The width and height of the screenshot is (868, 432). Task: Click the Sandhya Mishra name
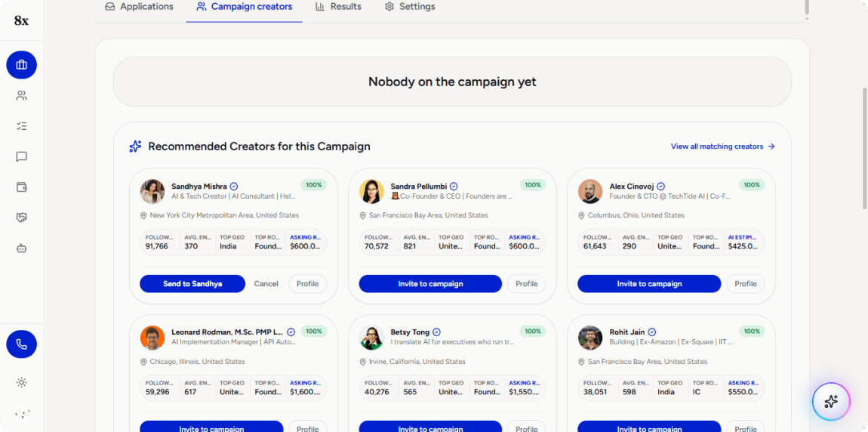199,187
